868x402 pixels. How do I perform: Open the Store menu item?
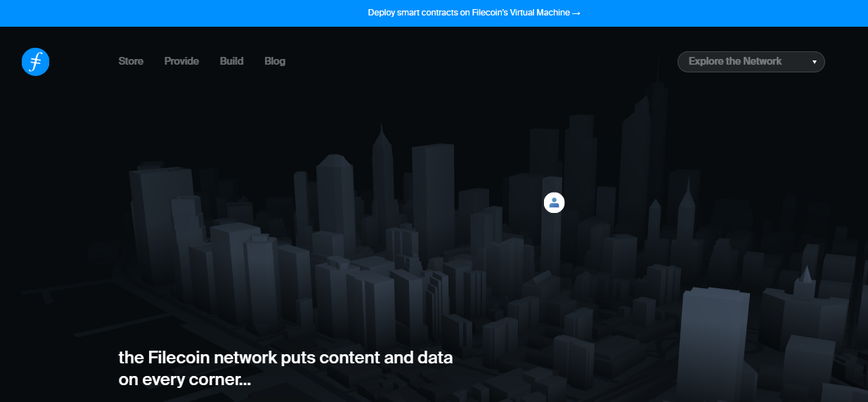(131, 61)
